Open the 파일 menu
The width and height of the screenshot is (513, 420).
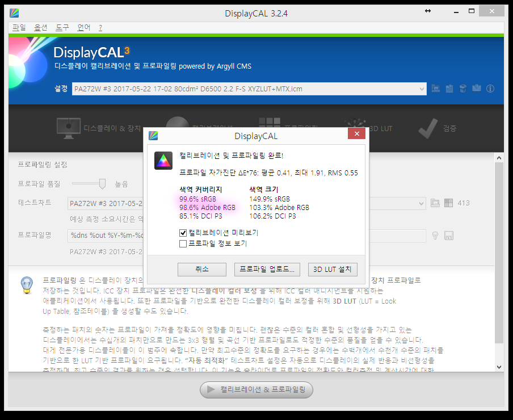pos(19,27)
